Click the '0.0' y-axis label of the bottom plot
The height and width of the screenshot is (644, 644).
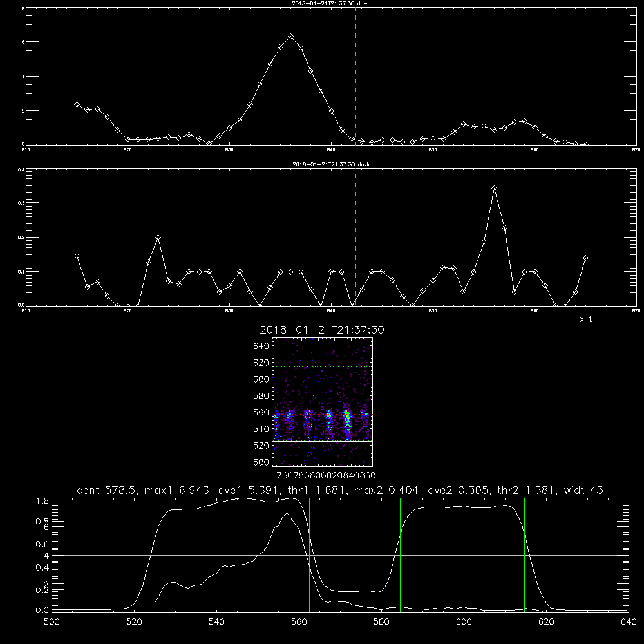pyautogui.click(x=43, y=611)
